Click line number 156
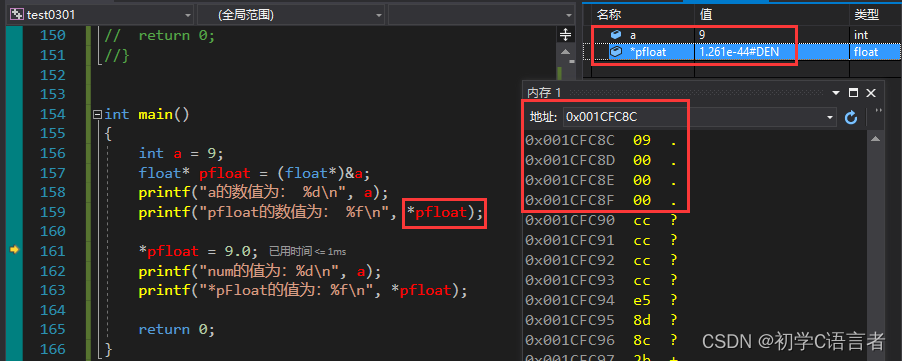 (x=52, y=153)
